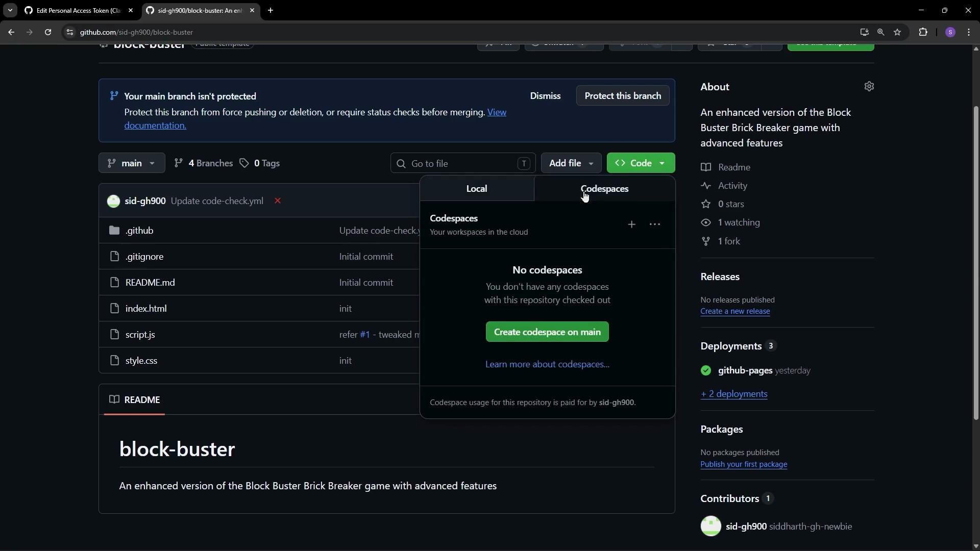Click Publish your first package
This screenshot has height=551, width=980.
(744, 464)
